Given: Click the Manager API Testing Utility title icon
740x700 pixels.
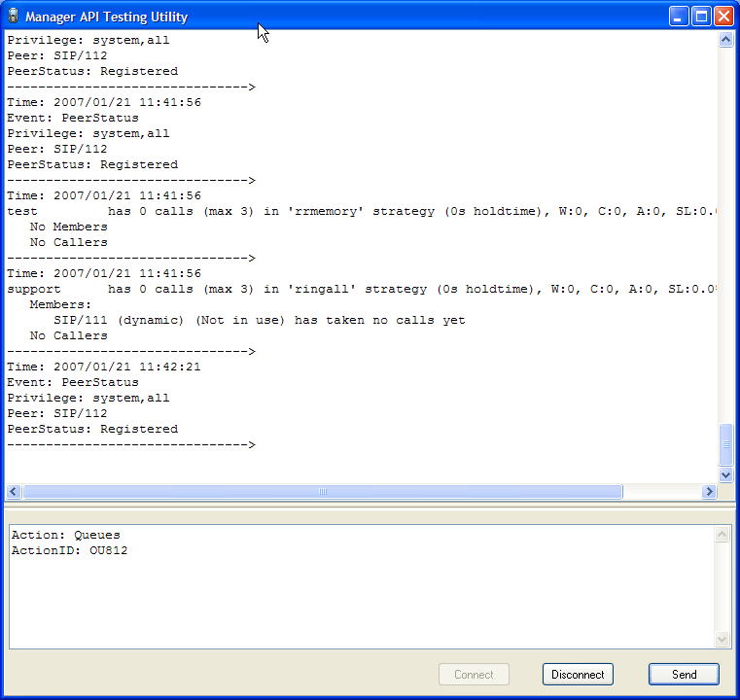Looking at the screenshot, I should [13, 17].
